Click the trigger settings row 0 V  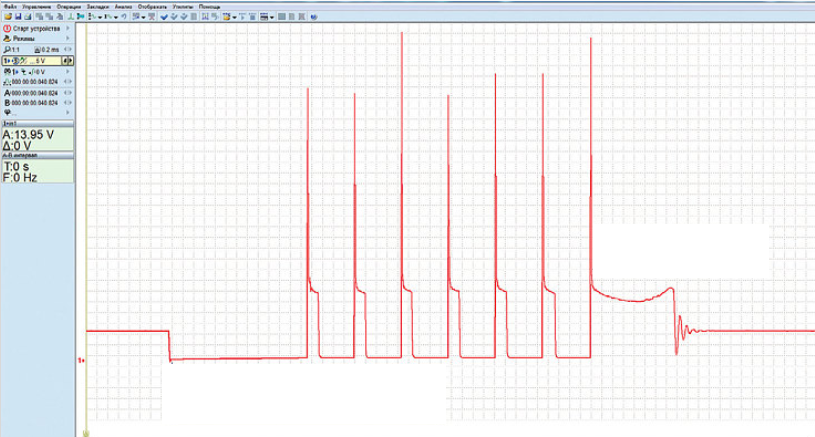[25, 72]
